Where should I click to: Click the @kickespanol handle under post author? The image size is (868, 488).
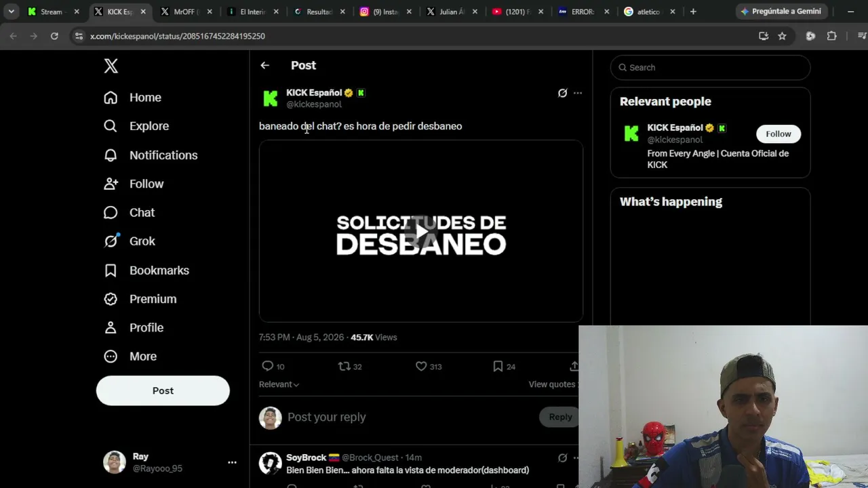(314, 104)
